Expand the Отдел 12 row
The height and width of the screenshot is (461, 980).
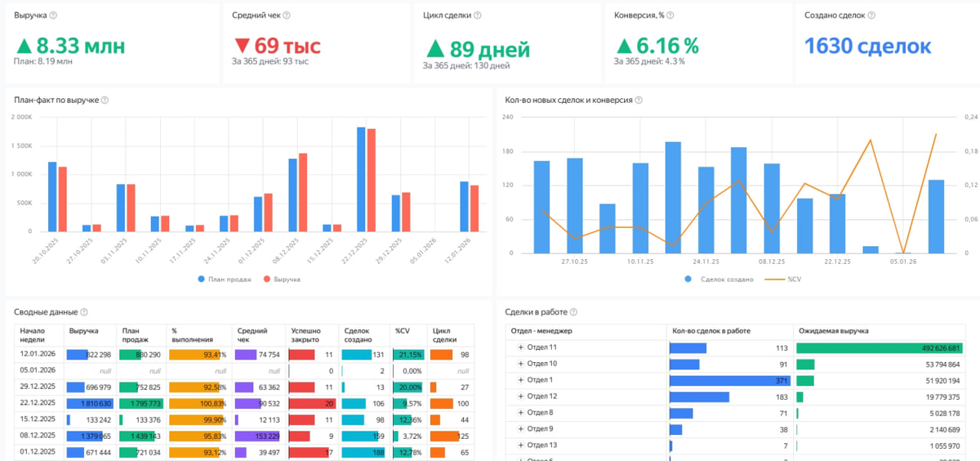(520, 396)
